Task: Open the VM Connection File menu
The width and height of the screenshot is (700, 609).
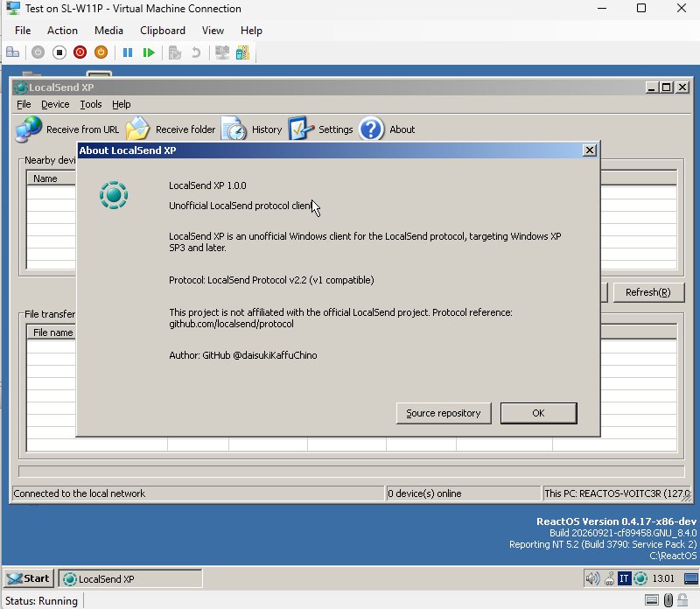Action: [x=23, y=31]
